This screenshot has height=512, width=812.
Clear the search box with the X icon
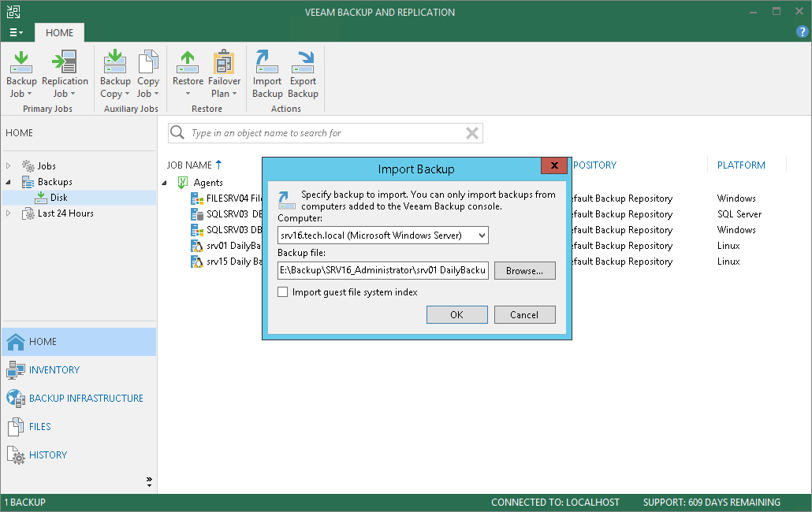point(471,133)
